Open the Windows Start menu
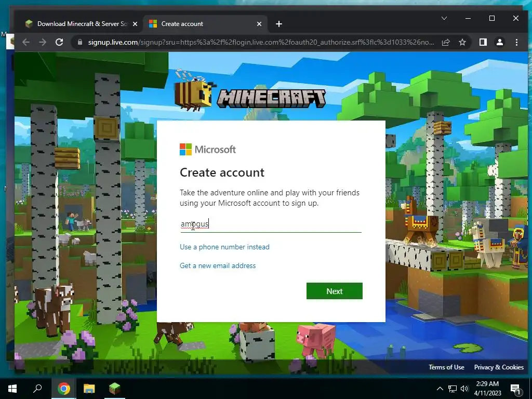532x399 pixels. click(12, 389)
